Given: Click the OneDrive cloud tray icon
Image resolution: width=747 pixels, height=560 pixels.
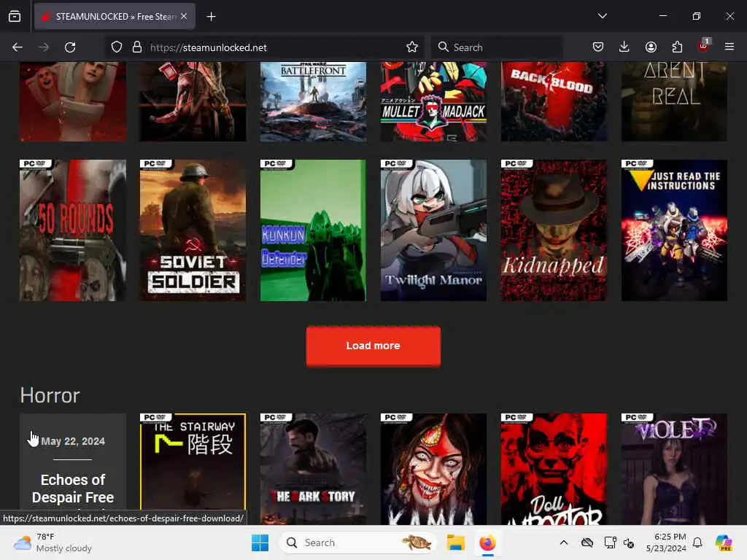Looking at the screenshot, I should [x=587, y=542].
